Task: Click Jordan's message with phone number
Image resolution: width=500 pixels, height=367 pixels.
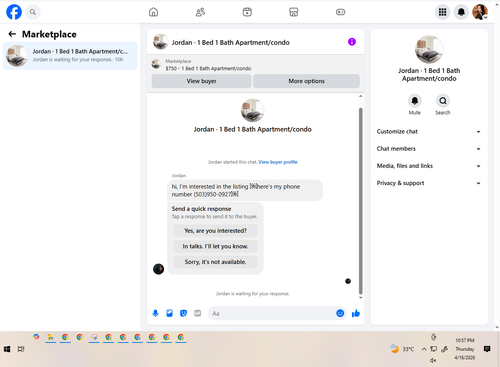Action: (245, 190)
